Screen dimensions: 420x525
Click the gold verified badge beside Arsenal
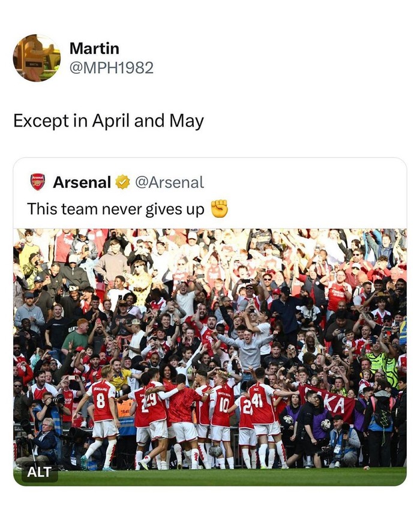tap(122, 182)
